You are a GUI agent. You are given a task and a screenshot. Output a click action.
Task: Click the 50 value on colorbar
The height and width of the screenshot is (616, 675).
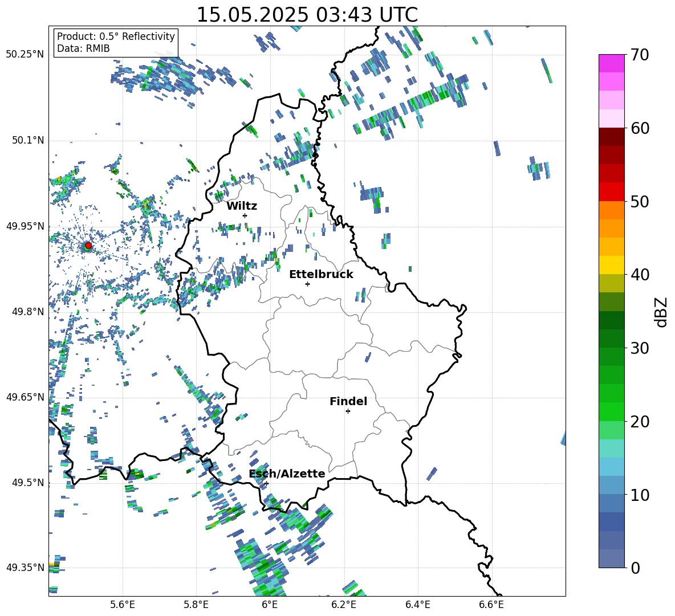[640, 201]
